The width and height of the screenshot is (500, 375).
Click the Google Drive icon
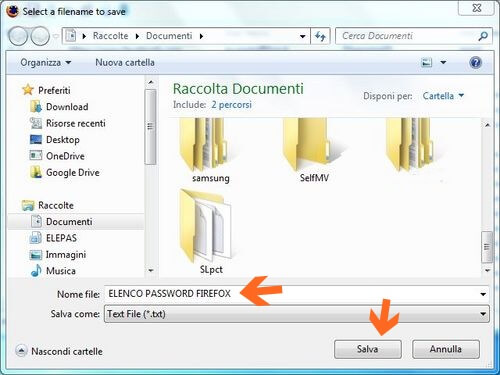36,172
